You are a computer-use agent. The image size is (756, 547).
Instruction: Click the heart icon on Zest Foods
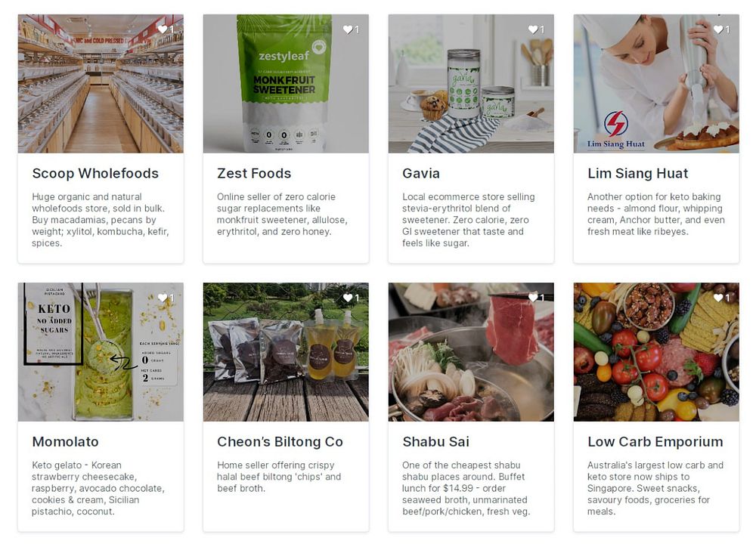point(348,29)
